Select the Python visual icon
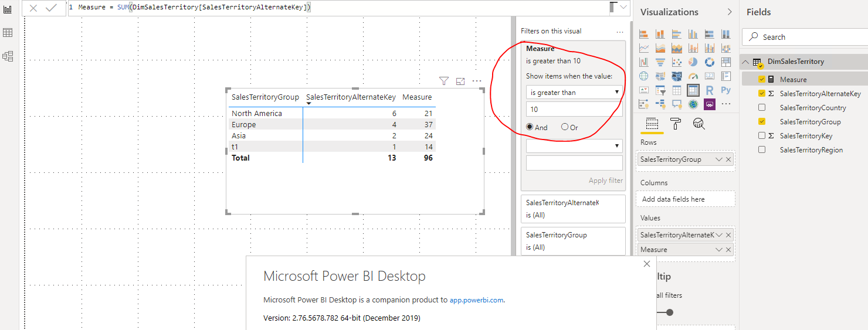 click(726, 90)
